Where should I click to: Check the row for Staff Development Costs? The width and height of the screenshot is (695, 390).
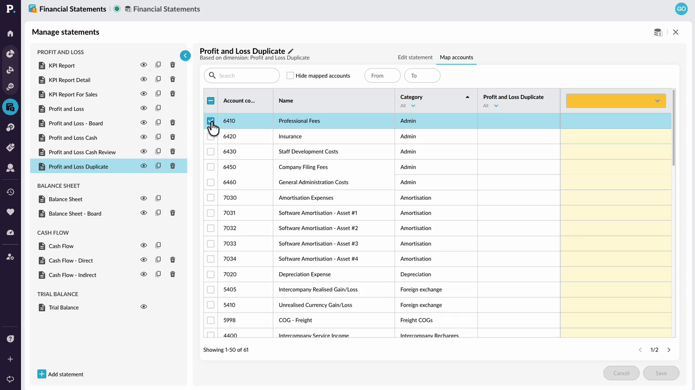[211, 152]
